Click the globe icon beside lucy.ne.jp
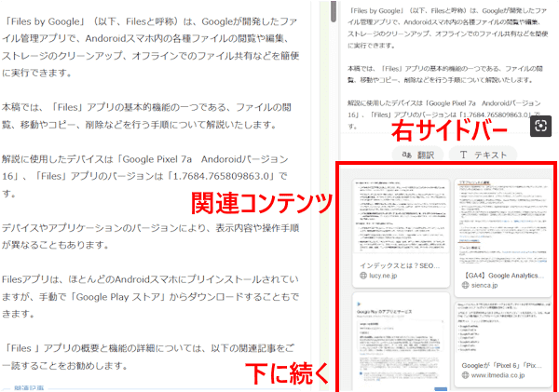The height and width of the screenshot is (392, 559). point(363,276)
